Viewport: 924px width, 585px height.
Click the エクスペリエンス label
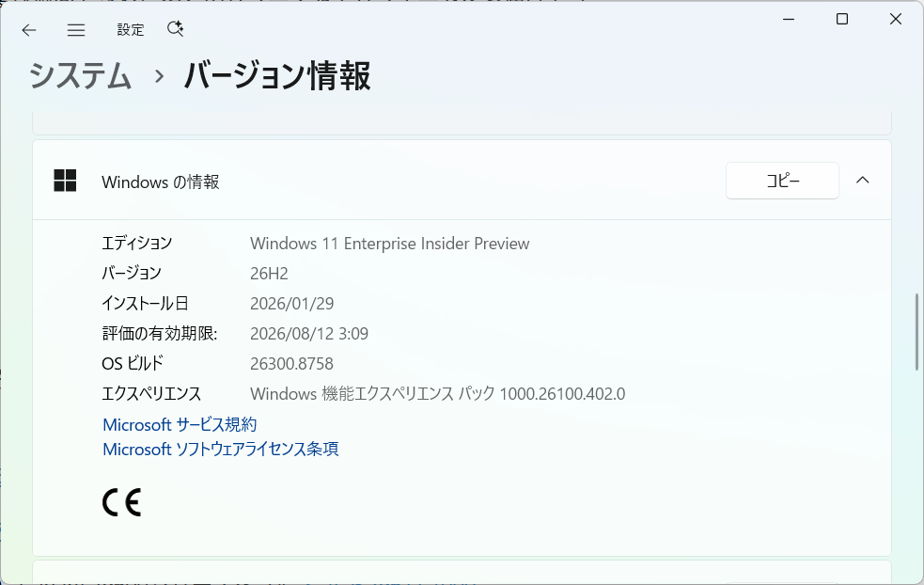coord(151,394)
